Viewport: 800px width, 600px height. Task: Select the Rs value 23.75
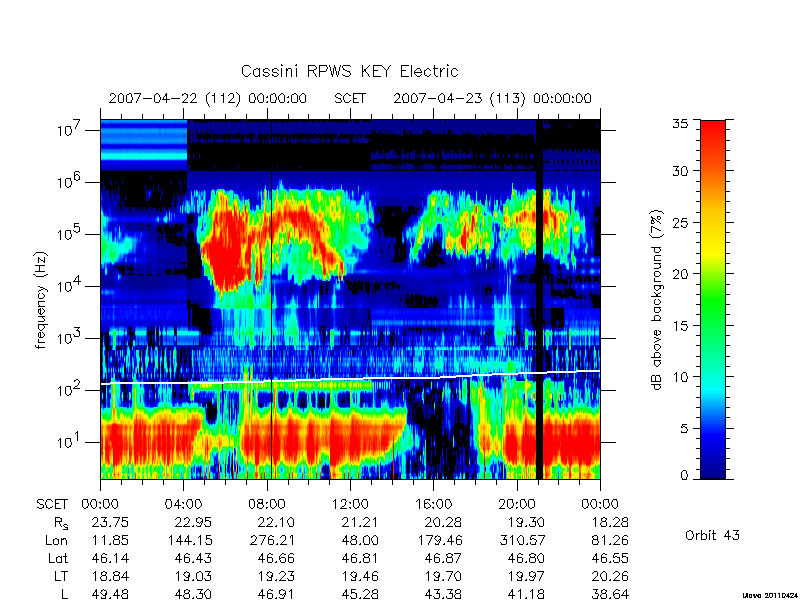pos(110,522)
